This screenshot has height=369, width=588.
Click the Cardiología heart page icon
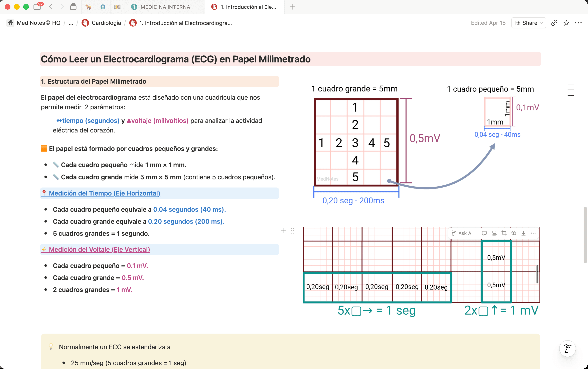point(85,23)
